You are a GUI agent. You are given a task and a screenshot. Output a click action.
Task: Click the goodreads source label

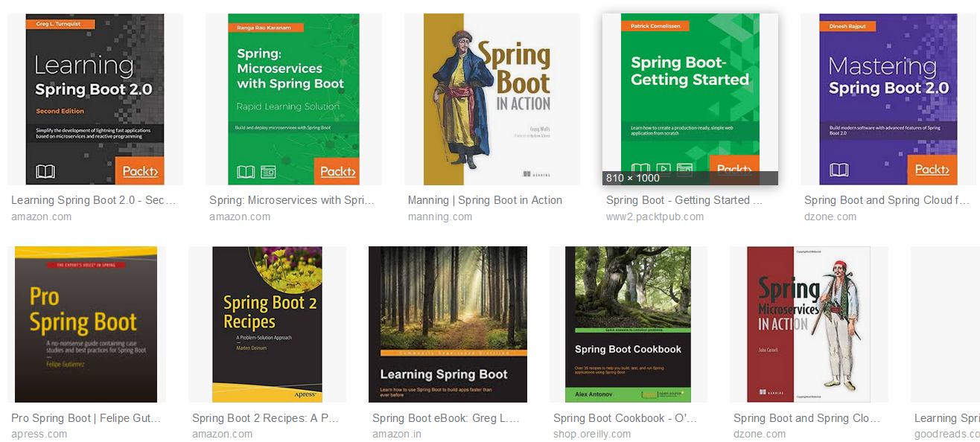[x=947, y=434]
